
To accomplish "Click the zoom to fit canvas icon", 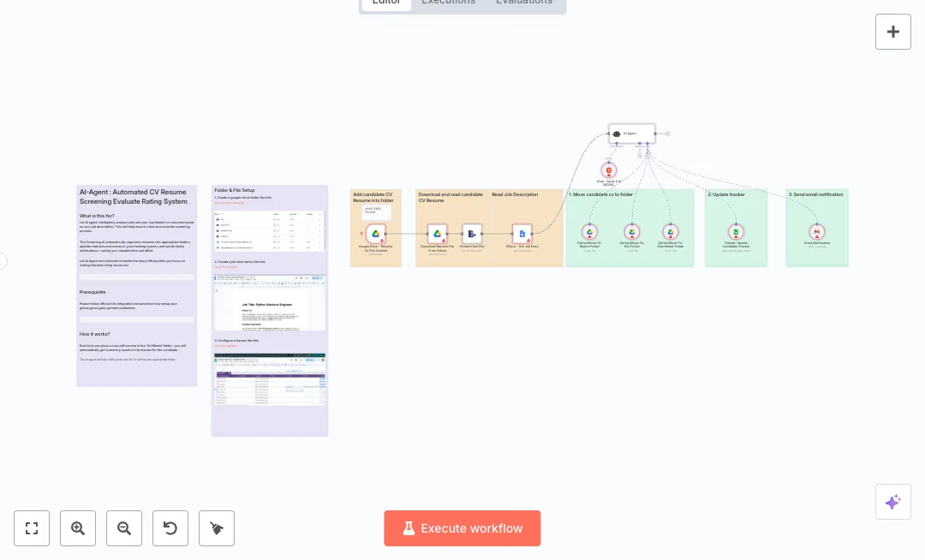I will (x=32, y=528).
